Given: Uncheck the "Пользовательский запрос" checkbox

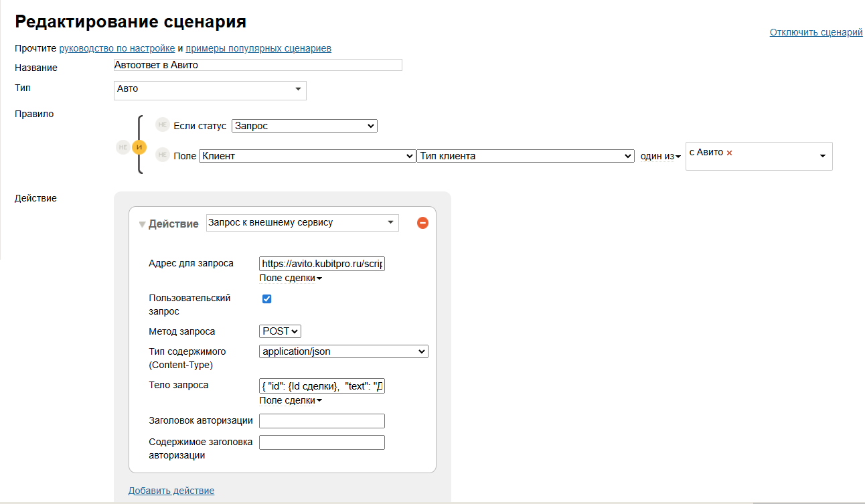Looking at the screenshot, I should [x=266, y=299].
